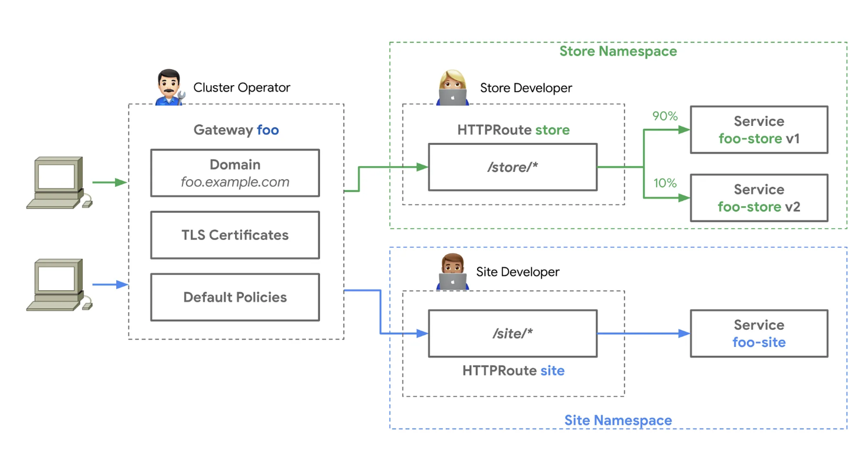
Task: Click the Store Developer label
Action: (526, 88)
